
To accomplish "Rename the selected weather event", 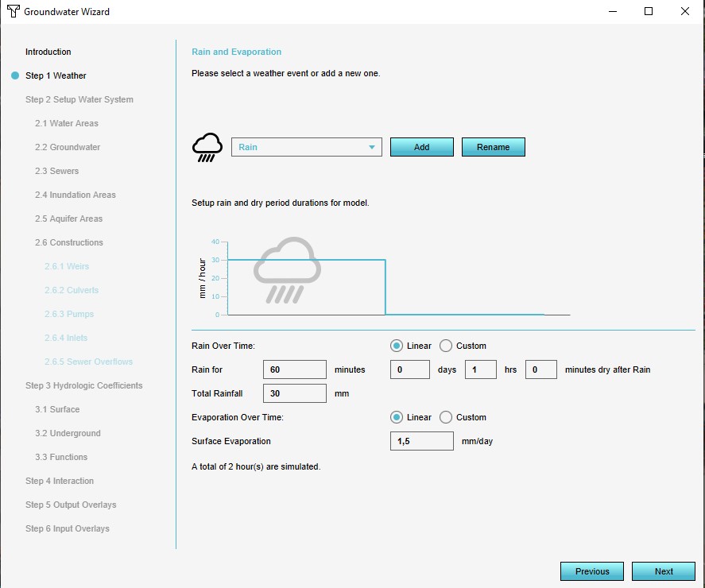I will tap(493, 147).
